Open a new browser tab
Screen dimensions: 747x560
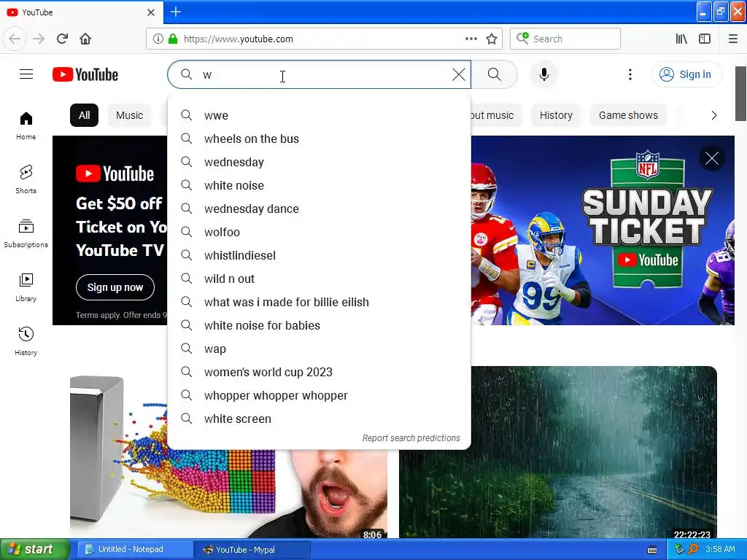pos(176,12)
